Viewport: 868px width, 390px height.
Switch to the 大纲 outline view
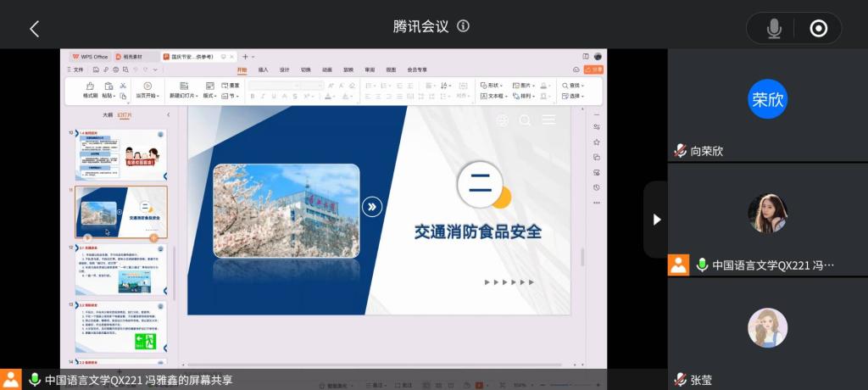click(x=108, y=114)
